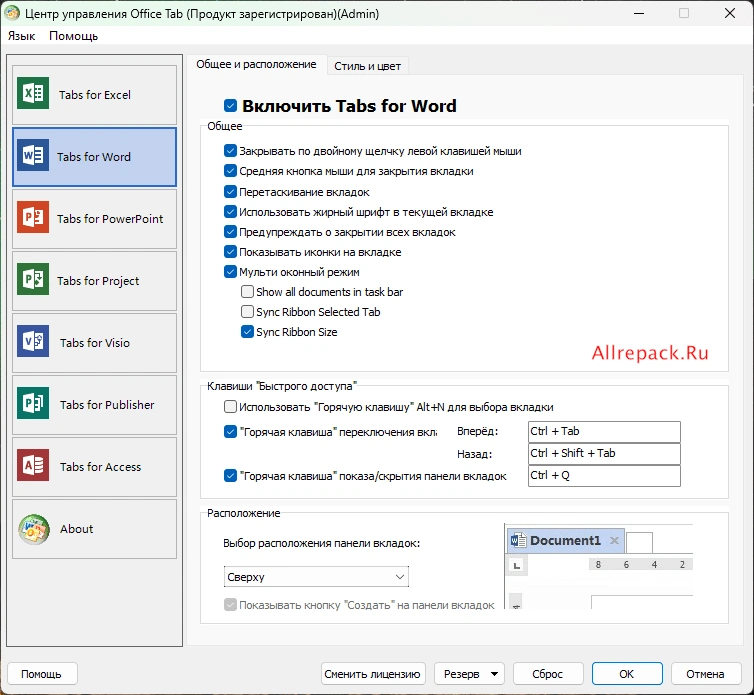Image resolution: width=754 pixels, height=695 pixels.
Task: Select Tabs for Excel section
Action: point(94,95)
